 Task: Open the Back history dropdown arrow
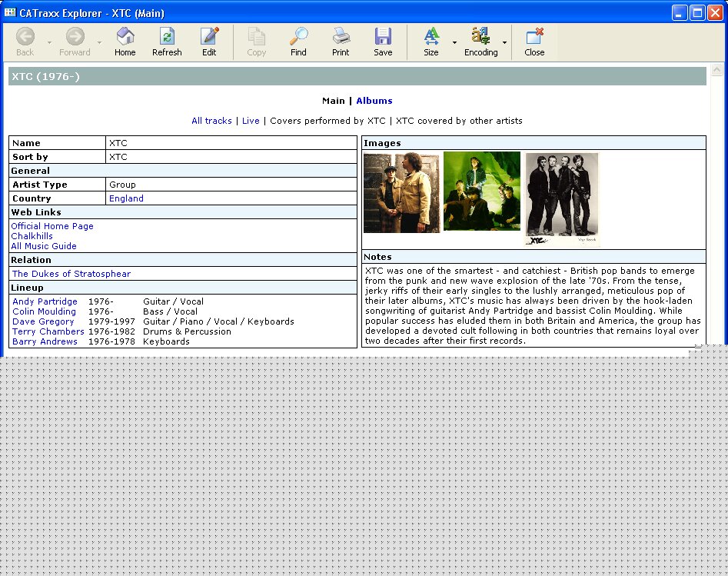pos(50,43)
